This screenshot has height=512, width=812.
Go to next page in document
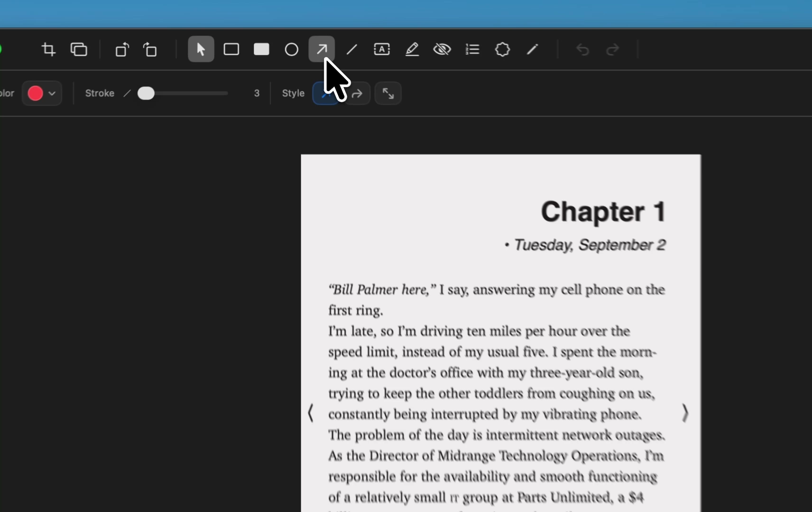685,413
